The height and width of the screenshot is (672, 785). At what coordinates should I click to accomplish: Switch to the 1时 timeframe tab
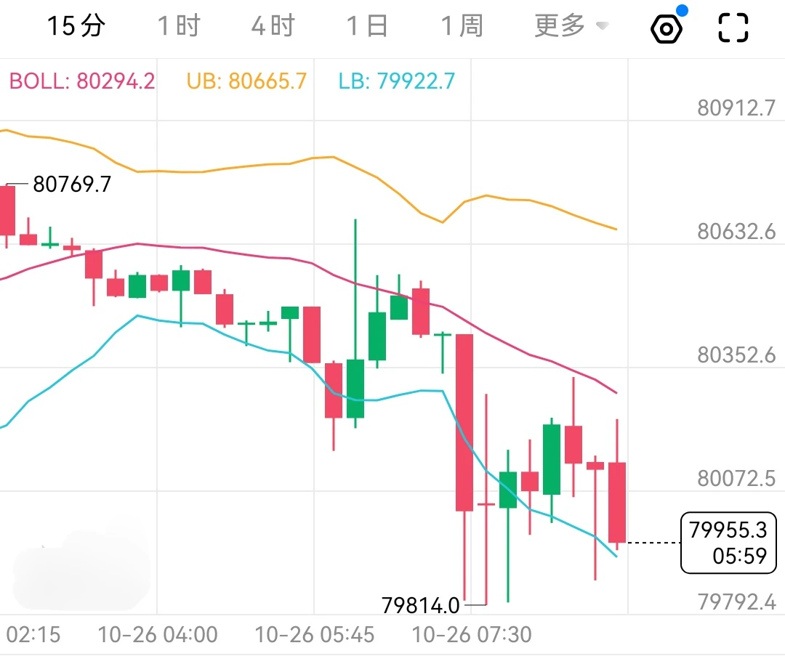coord(179,26)
